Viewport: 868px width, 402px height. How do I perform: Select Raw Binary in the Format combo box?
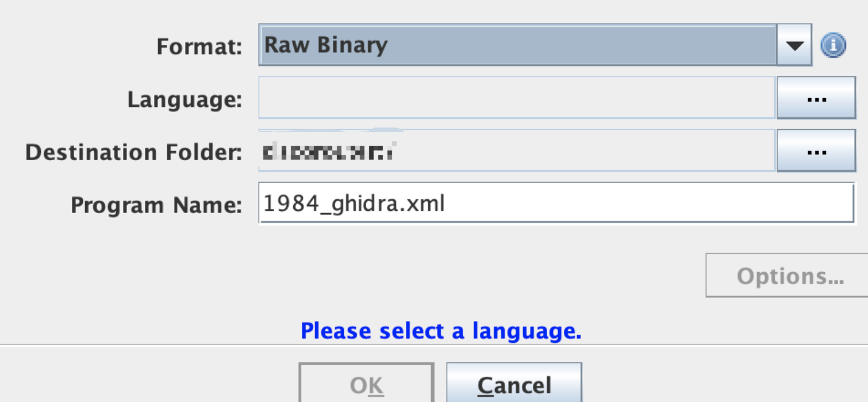(517, 45)
